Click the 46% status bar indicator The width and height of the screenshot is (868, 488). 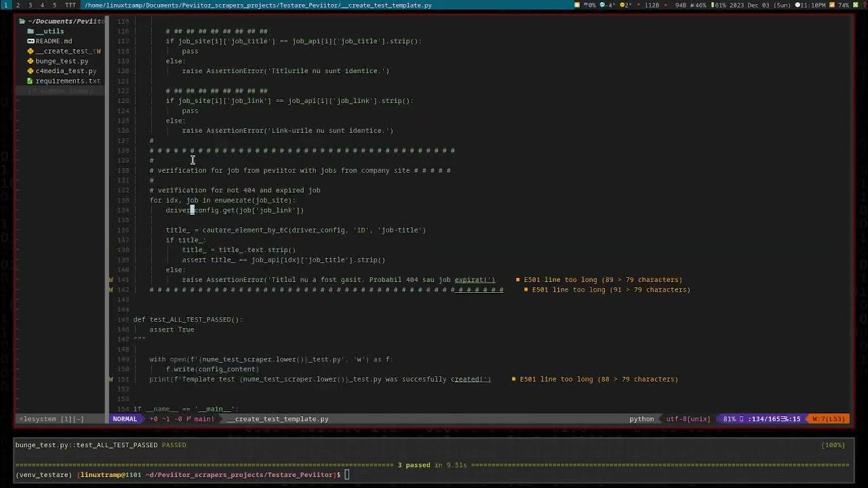coord(698,5)
